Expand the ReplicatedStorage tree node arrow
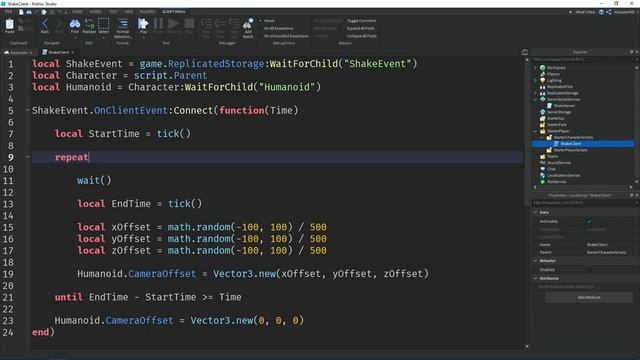640x360 pixels. tap(536, 93)
